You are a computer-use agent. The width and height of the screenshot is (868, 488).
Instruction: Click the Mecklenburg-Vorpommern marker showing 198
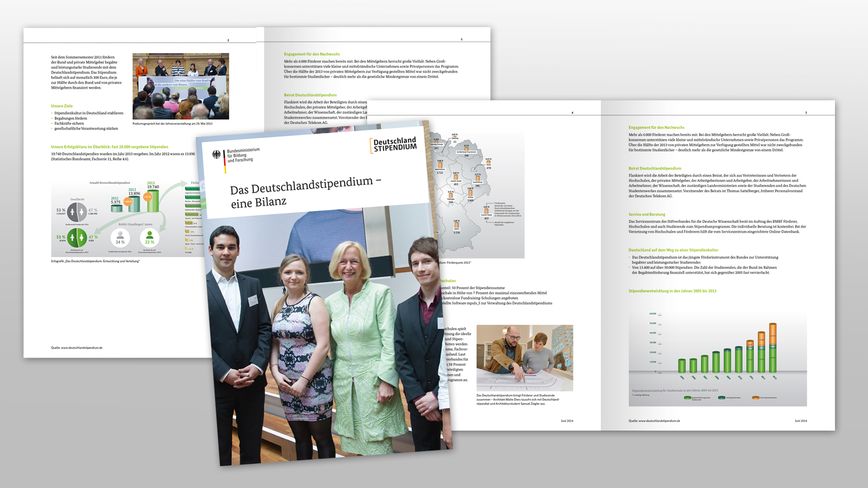tap(466, 151)
